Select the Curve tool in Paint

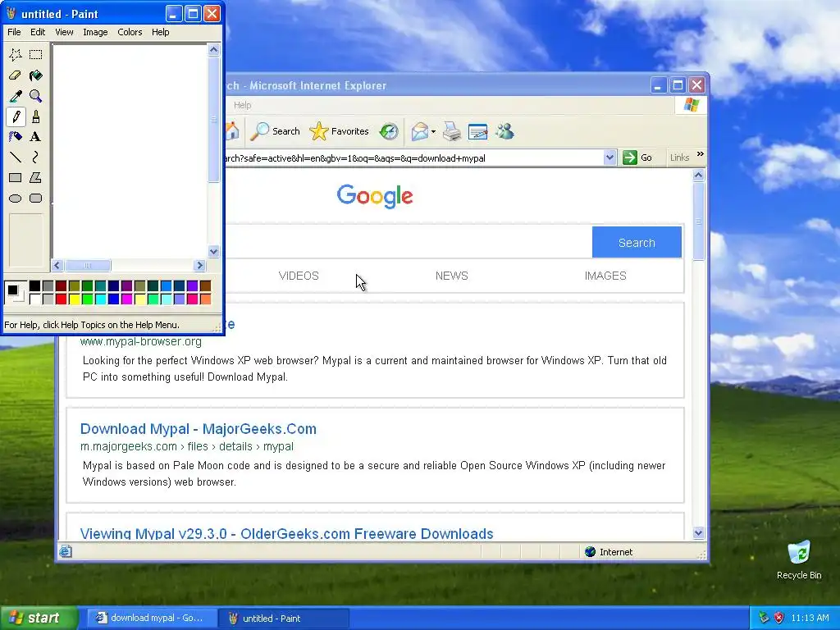[36, 157]
